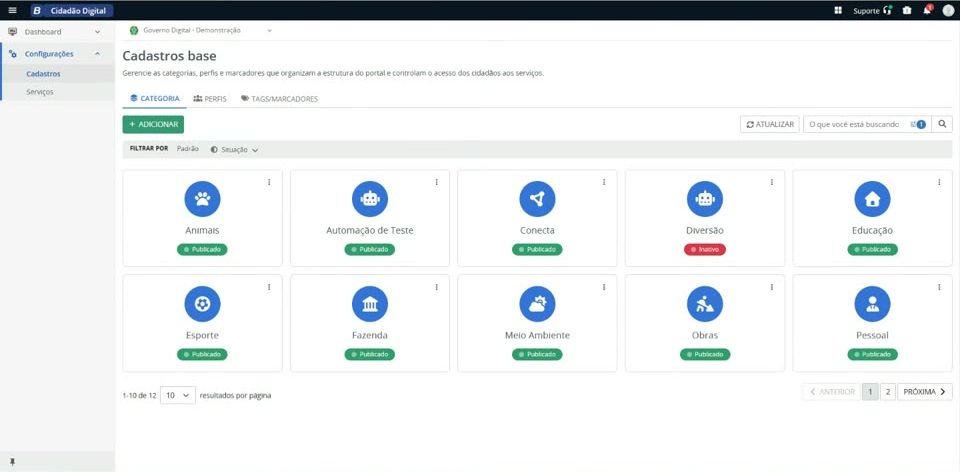960x472 pixels.
Task: Open the Meio Ambiente card options menu
Action: [x=604, y=287]
